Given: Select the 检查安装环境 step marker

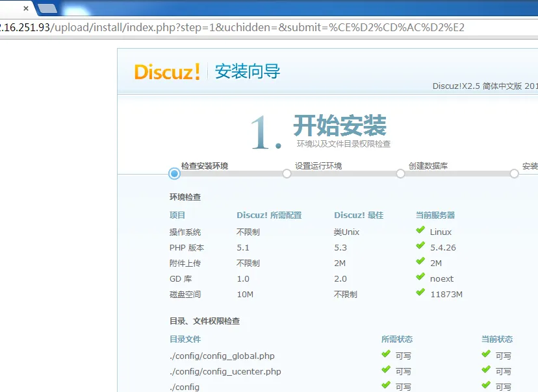Looking at the screenshot, I should coord(174,174).
